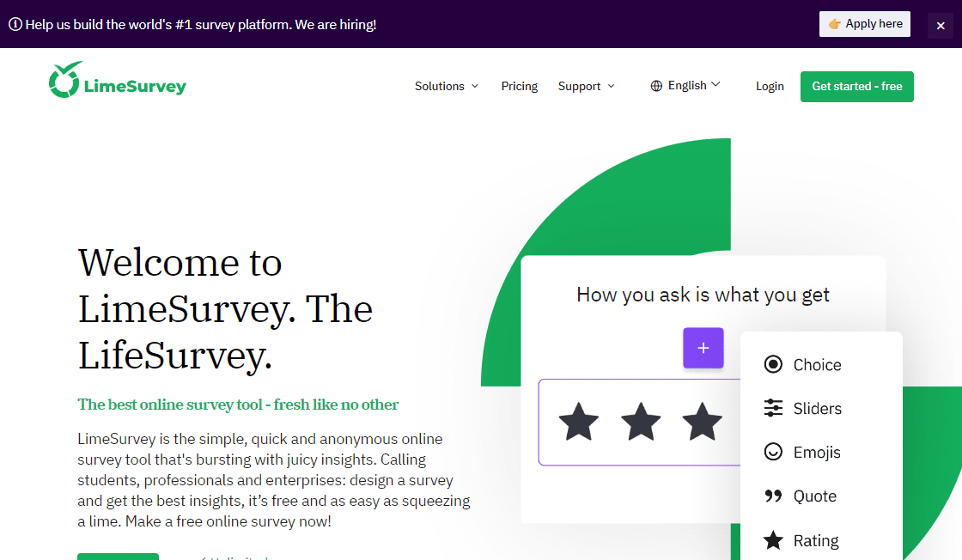Viewport: 962px width, 560px height.
Task: Open the Login page
Action: (770, 86)
